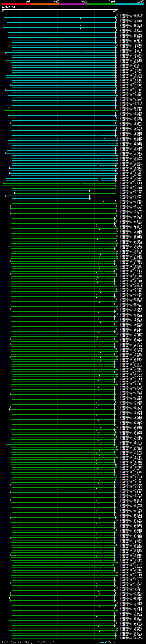Click the UniRef100_C1MWH5 label
146x644 pixels.
click(x=131, y=201)
